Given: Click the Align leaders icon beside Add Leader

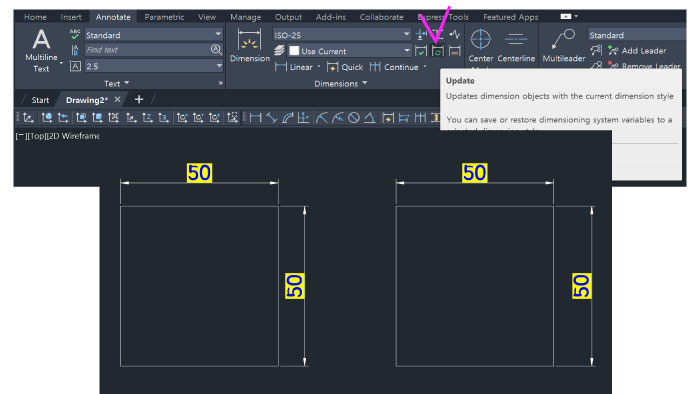Looking at the screenshot, I should [596, 50].
